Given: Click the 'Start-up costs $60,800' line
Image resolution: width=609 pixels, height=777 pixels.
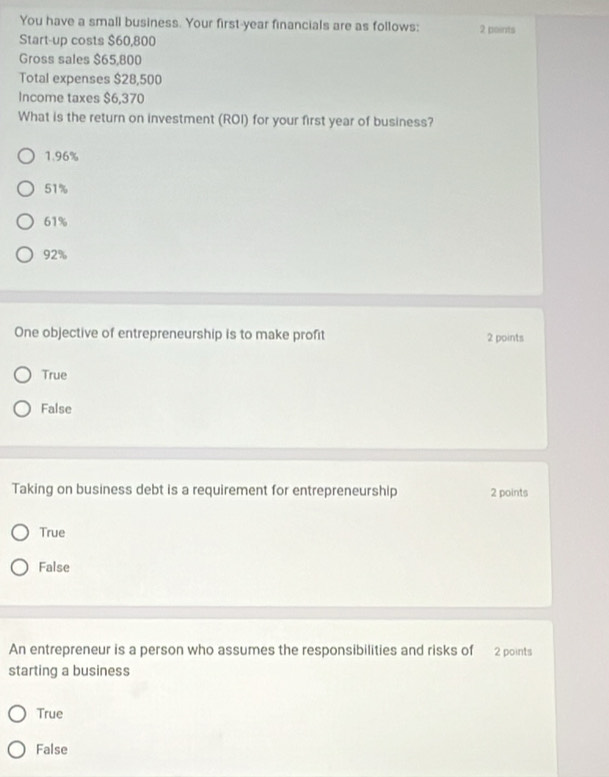Looking at the screenshot, I should click(87, 41).
